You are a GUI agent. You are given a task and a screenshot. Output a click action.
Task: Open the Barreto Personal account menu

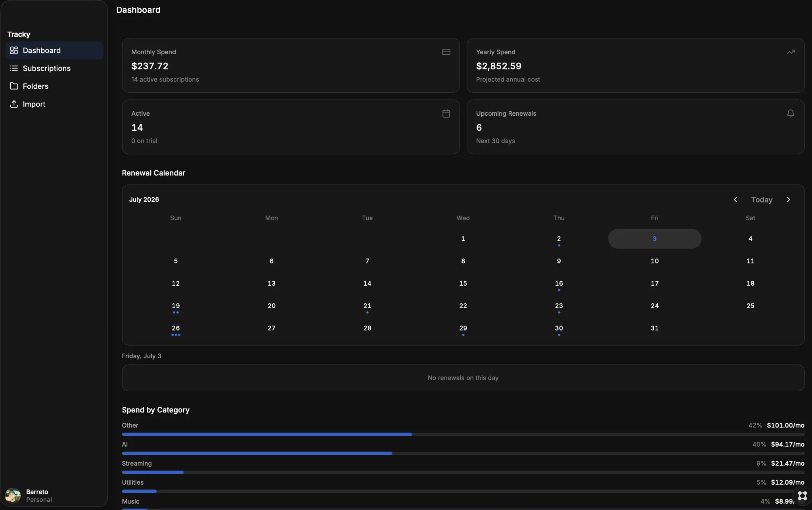click(54, 496)
